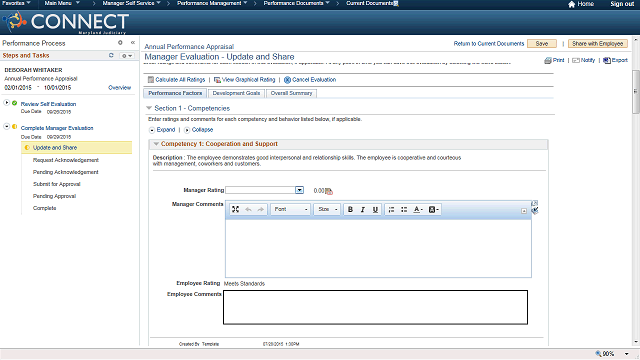The width and height of the screenshot is (640, 360).
Task: Collapse the Complete Manager Evaluation step
Action: [x=7, y=127]
